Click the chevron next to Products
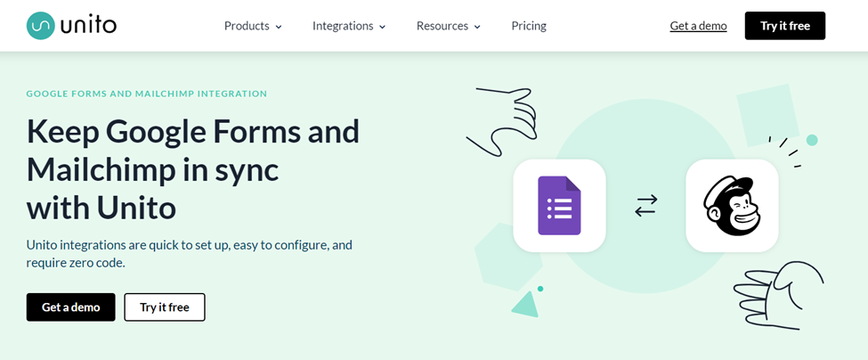This screenshot has width=868, height=360. (279, 27)
